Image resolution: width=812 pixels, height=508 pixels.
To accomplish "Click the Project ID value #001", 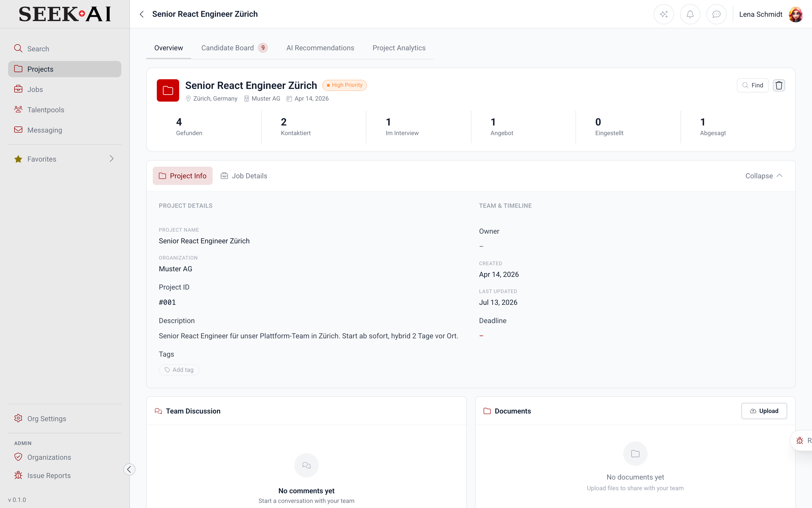I will click(167, 302).
